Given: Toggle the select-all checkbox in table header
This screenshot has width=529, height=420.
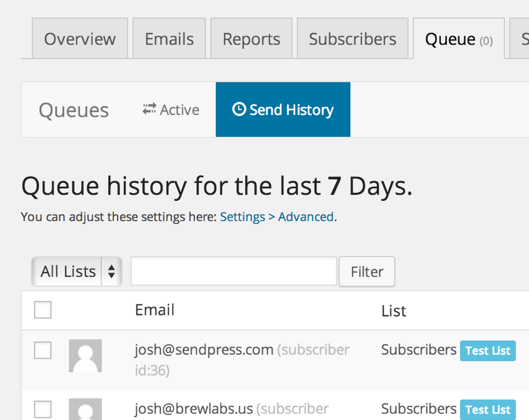Looking at the screenshot, I should point(43,310).
